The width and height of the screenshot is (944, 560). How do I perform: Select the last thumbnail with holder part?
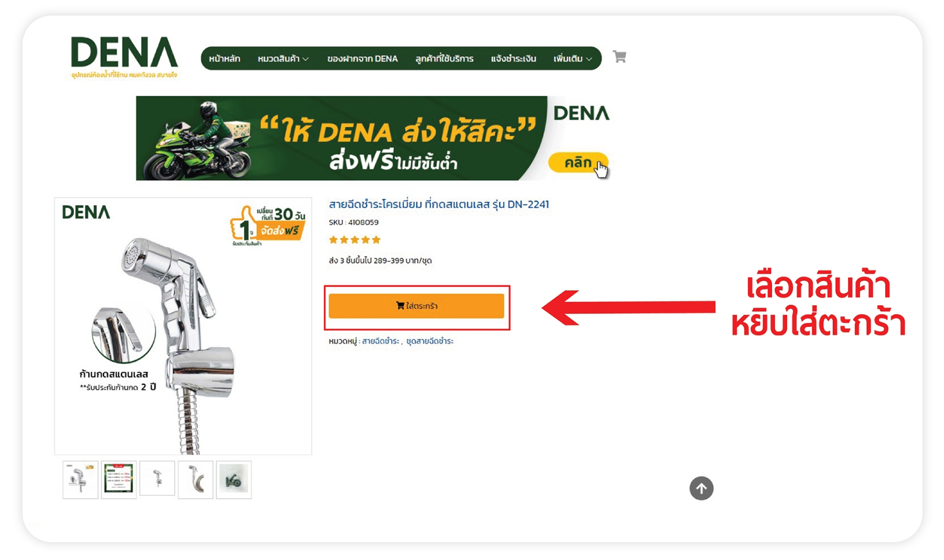tap(234, 480)
